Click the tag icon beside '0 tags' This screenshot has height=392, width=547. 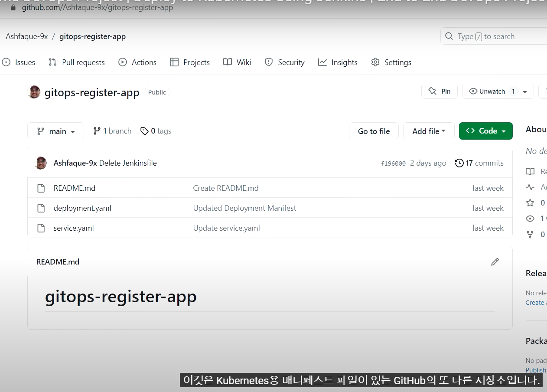[x=144, y=131]
